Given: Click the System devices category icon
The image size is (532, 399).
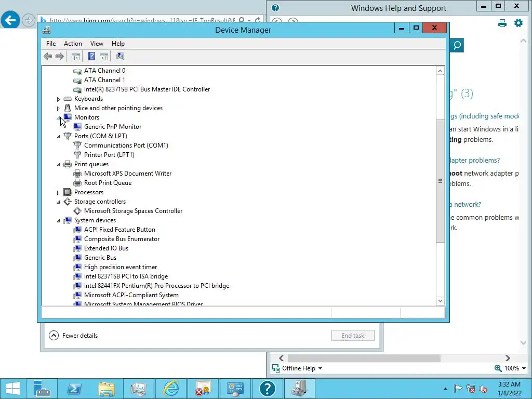Looking at the screenshot, I should [x=68, y=220].
